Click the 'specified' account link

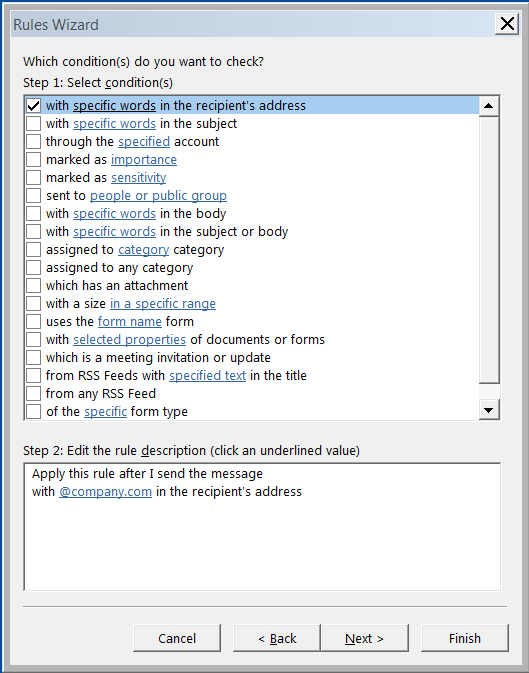tap(144, 142)
